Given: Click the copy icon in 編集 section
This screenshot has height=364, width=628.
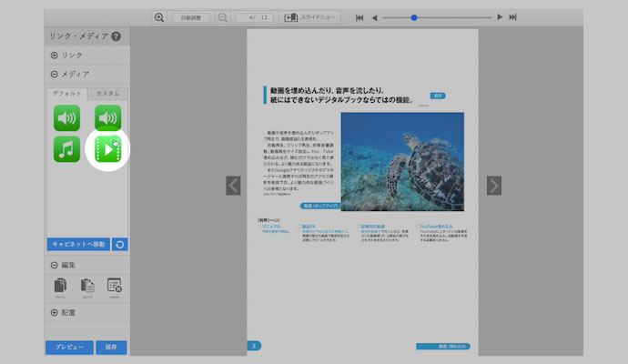Looking at the screenshot, I should click(x=59, y=286).
